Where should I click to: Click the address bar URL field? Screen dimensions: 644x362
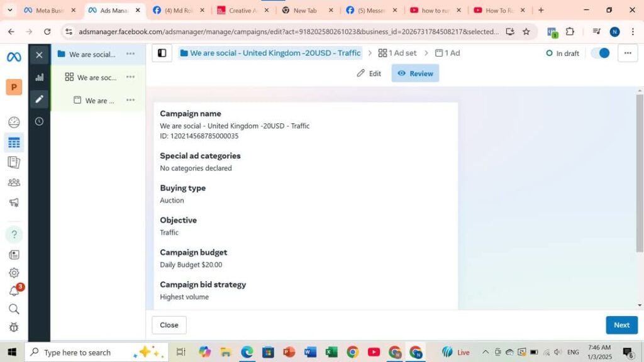point(289,31)
